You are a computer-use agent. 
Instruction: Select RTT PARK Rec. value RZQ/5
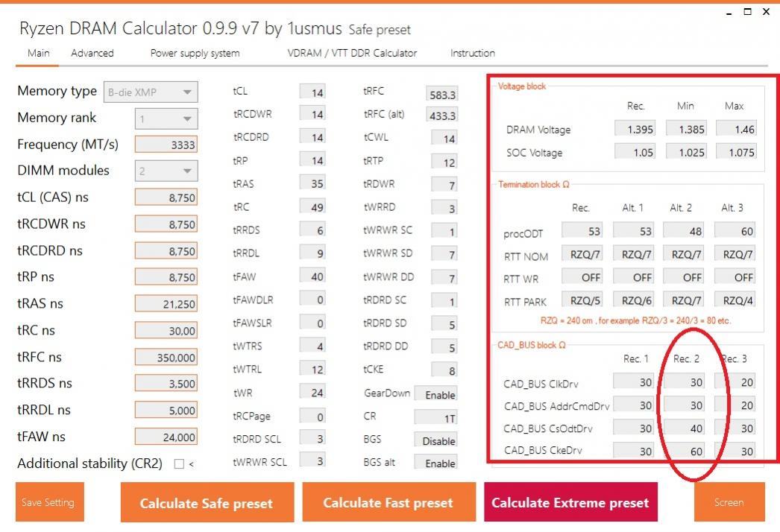[582, 300]
